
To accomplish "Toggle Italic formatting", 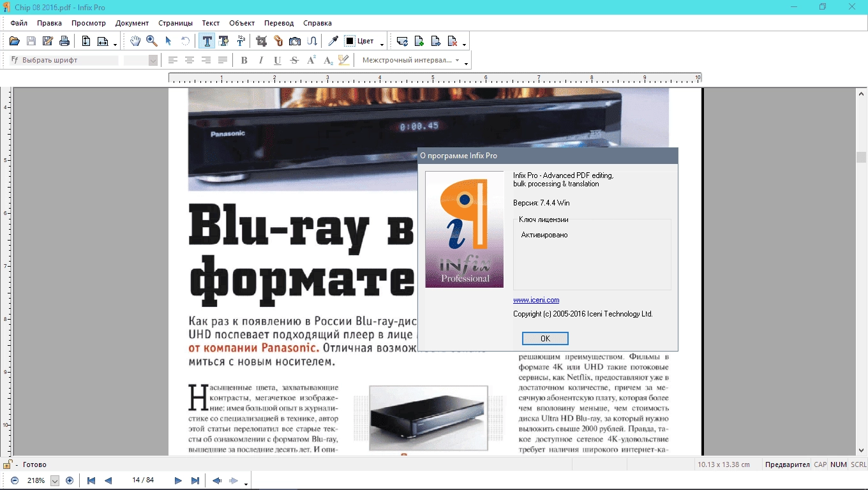I will point(261,60).
